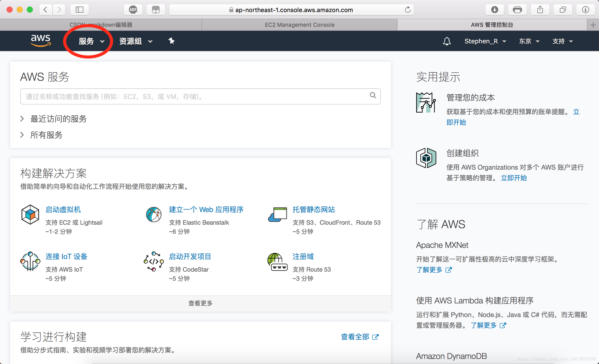This screenshot has width=599, height=364.
Task: Show all tabs overview icon
Action: 563,10
